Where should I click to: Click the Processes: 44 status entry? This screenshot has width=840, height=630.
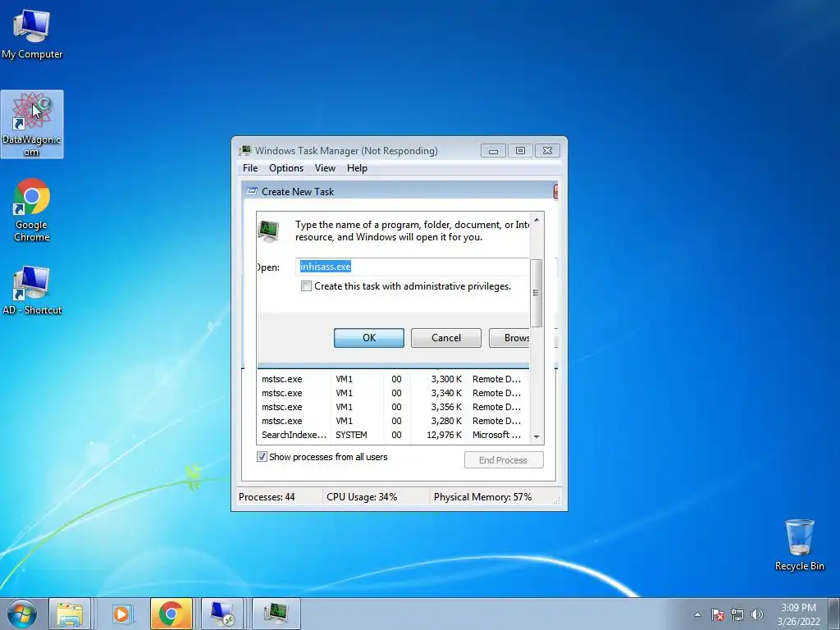click(x=267, y=496)
